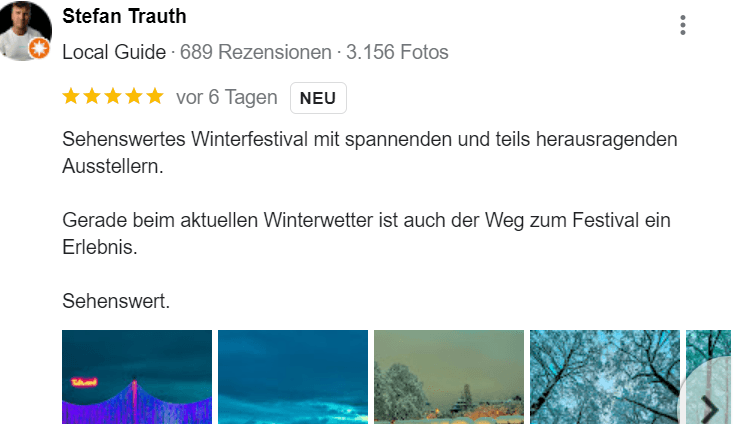This screenshot has width=753, height=424.
Task: Click the second yellow rating star
Action: (x=92, y=97)
